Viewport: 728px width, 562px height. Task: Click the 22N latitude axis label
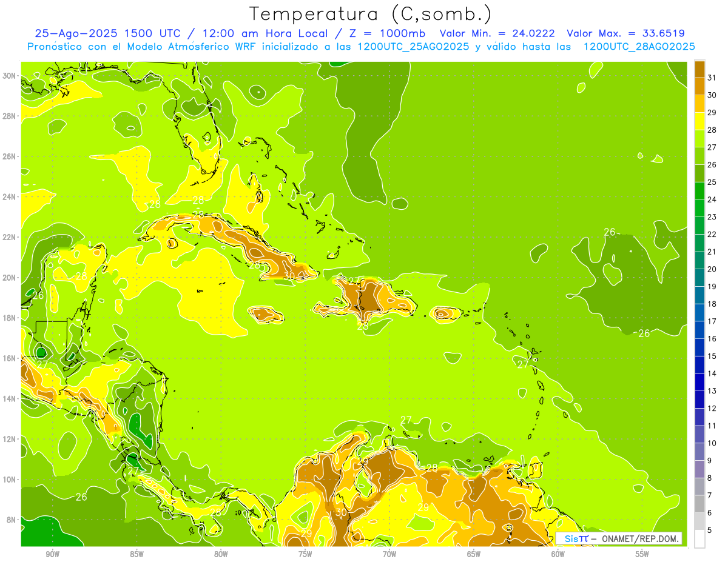pos(9,237)
